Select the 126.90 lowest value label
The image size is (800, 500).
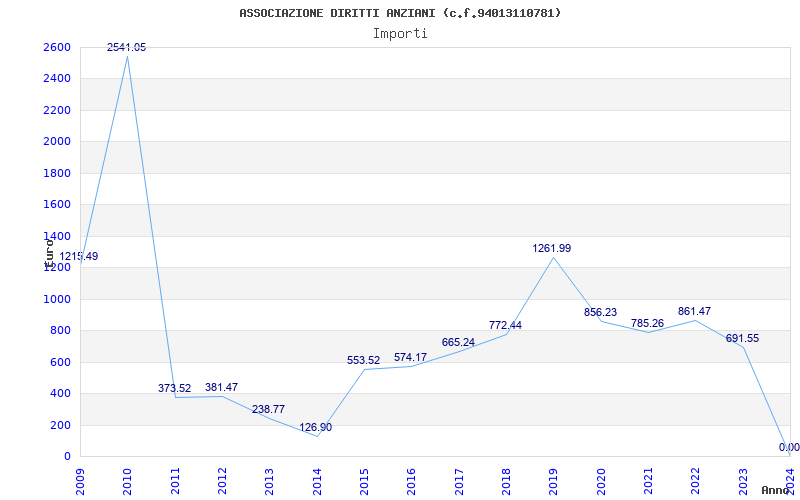pyautogui.click(x=316, y=428)
